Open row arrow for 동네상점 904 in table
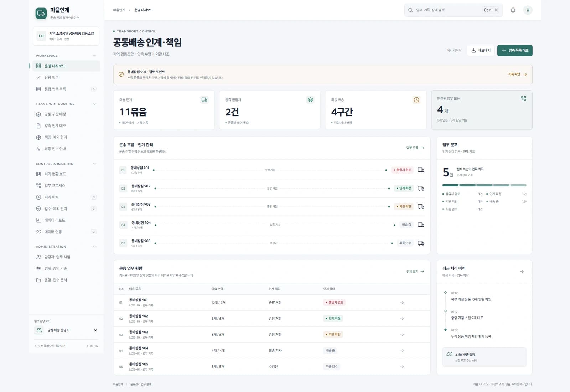This screenshot has height=392, width=570. pos(402,351)
